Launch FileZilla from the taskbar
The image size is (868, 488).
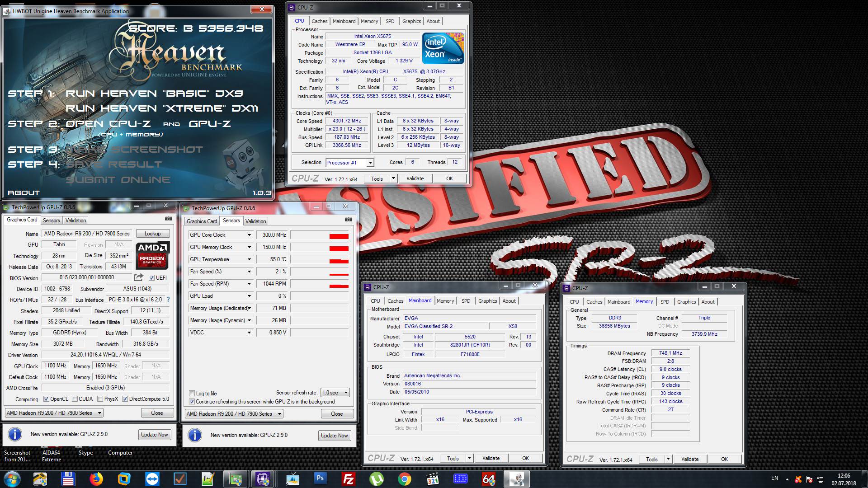click(x=348, y=479)
